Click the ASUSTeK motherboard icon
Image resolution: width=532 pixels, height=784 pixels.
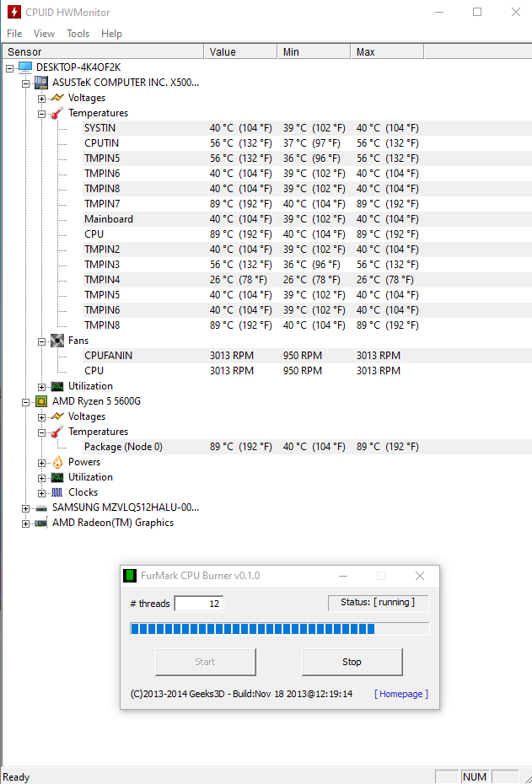pyautogui.click(x=41, y=83)
